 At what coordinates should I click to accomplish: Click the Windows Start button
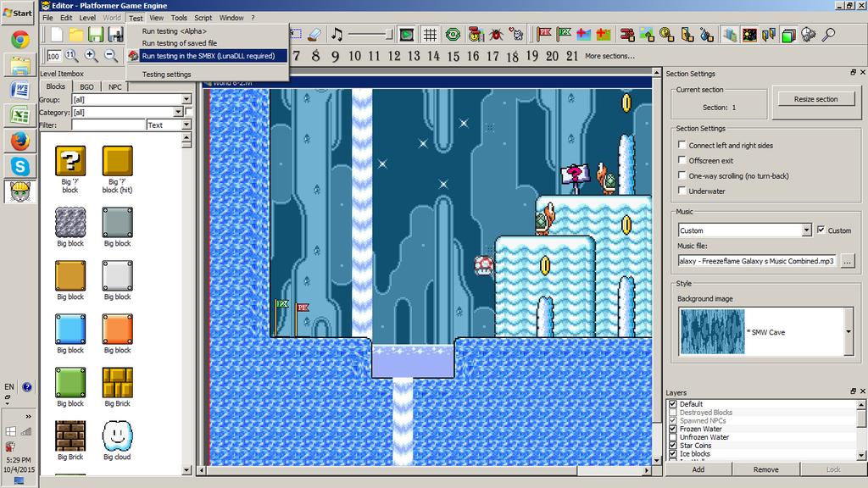tap(18, 13)
